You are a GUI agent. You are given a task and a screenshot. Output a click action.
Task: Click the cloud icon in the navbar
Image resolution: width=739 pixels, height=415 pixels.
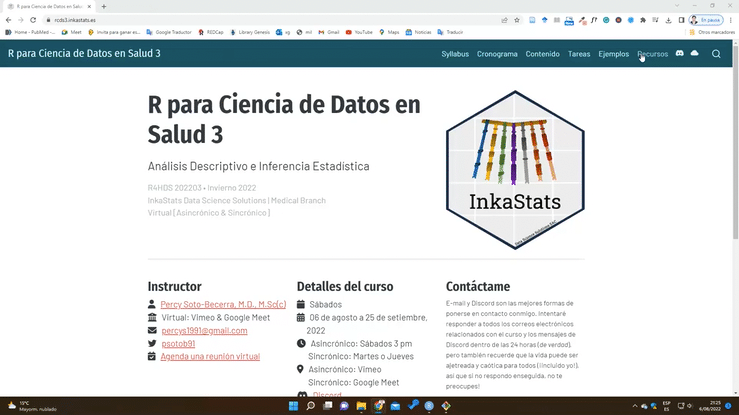[695, 54]
